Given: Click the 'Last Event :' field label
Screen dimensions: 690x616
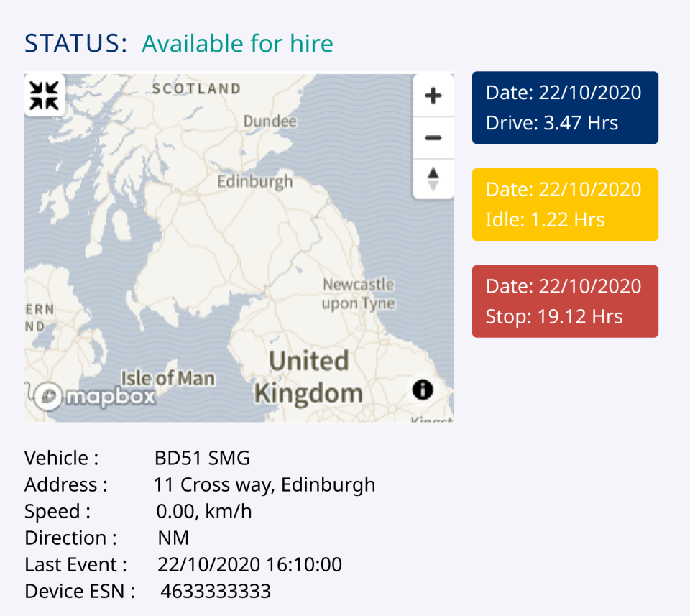Looking at the screenshot, I should (x=75, y=564).
